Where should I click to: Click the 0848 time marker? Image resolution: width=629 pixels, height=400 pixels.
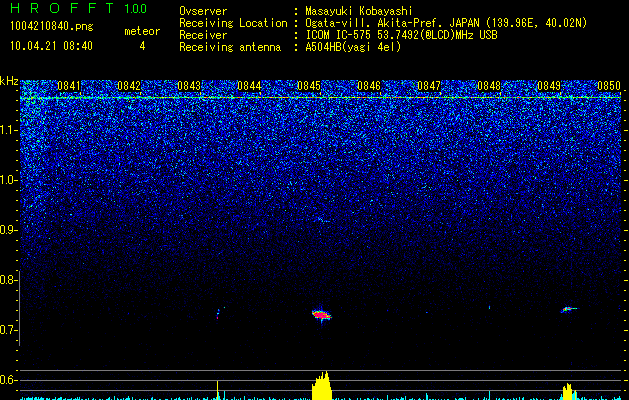coord(489,86)
